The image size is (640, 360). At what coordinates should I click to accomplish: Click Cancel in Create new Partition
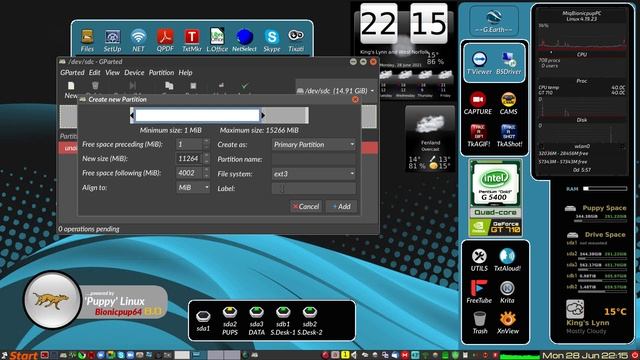306,207
